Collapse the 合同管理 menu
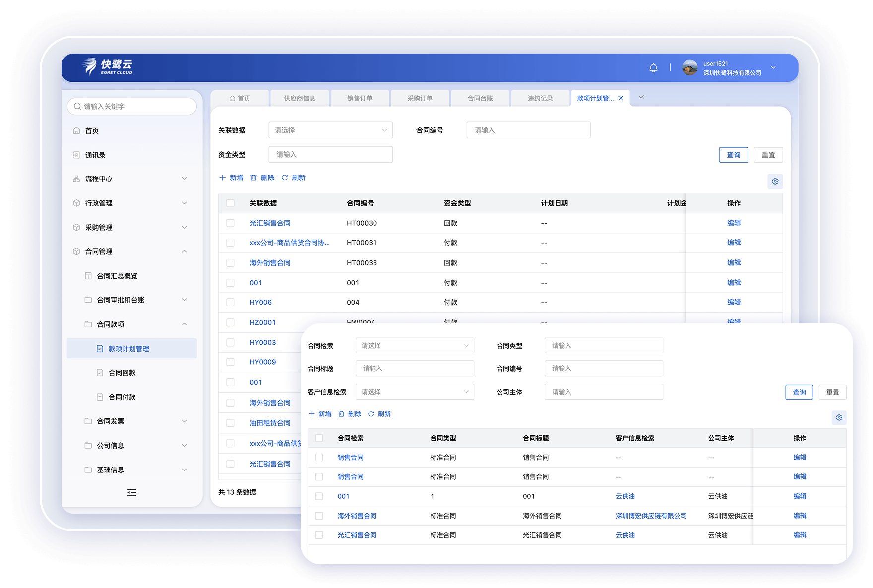The height and width of the screenshot is (588, 873). coord(184,252)
